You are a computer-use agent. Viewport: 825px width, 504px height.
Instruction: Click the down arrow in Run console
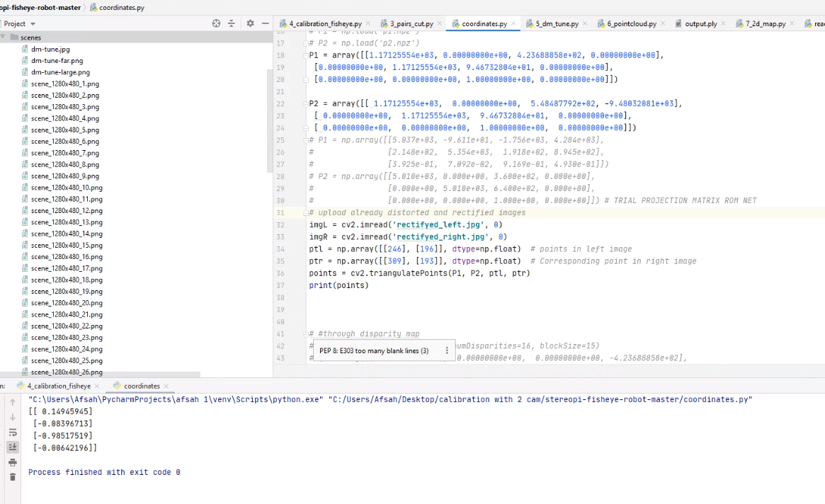pyautogui.click(x=12, y=417)
